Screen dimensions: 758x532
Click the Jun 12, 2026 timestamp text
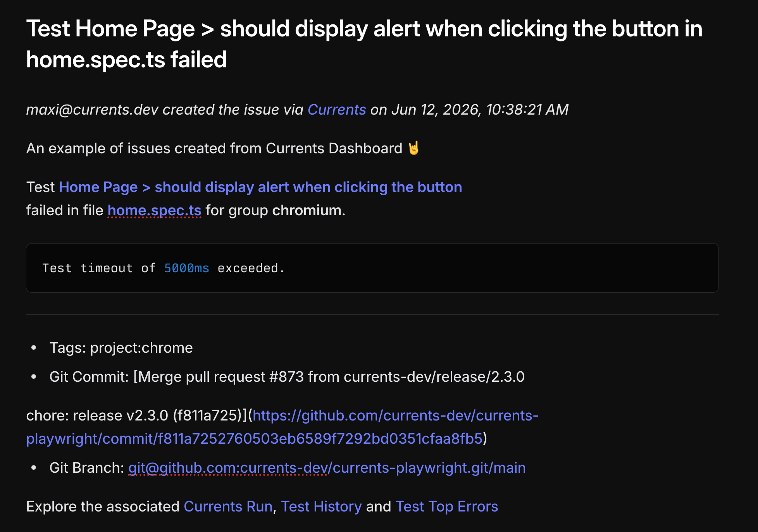click(x=480, y=110)
